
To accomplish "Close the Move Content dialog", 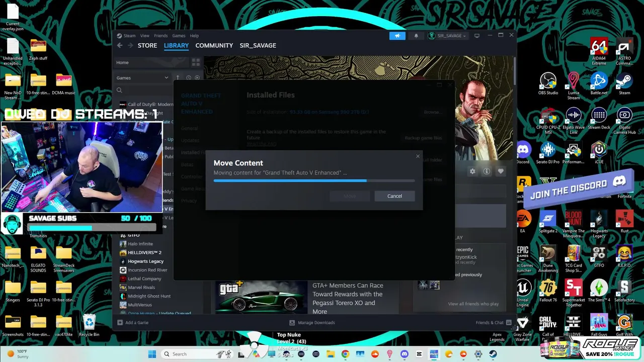I will point(418,156).
